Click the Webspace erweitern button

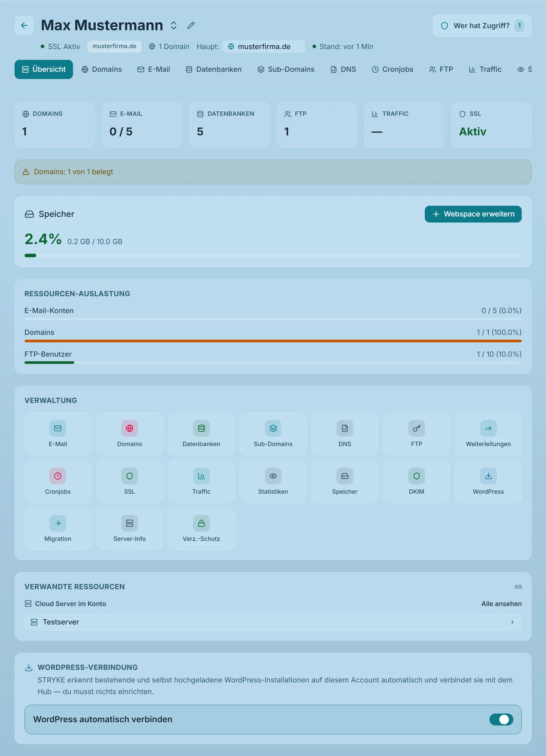point(473,214)
